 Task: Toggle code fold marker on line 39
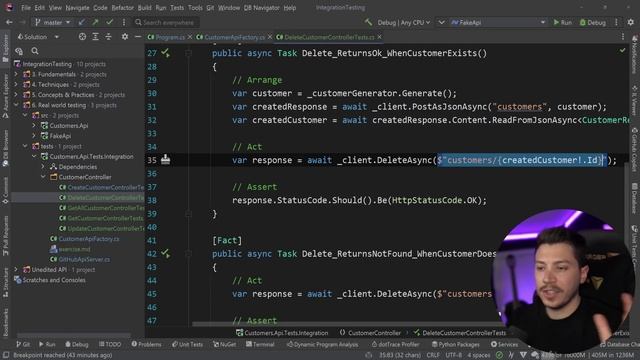tap(188, 213)
